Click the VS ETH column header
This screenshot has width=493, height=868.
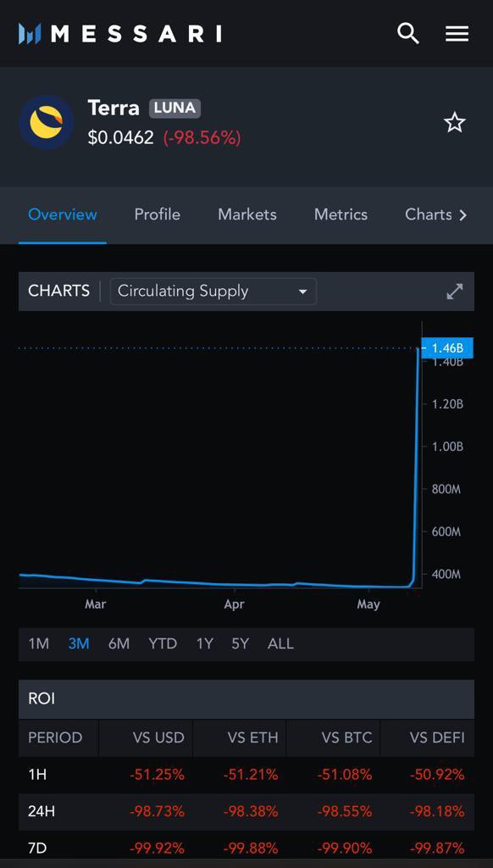[x=253, y=737]
